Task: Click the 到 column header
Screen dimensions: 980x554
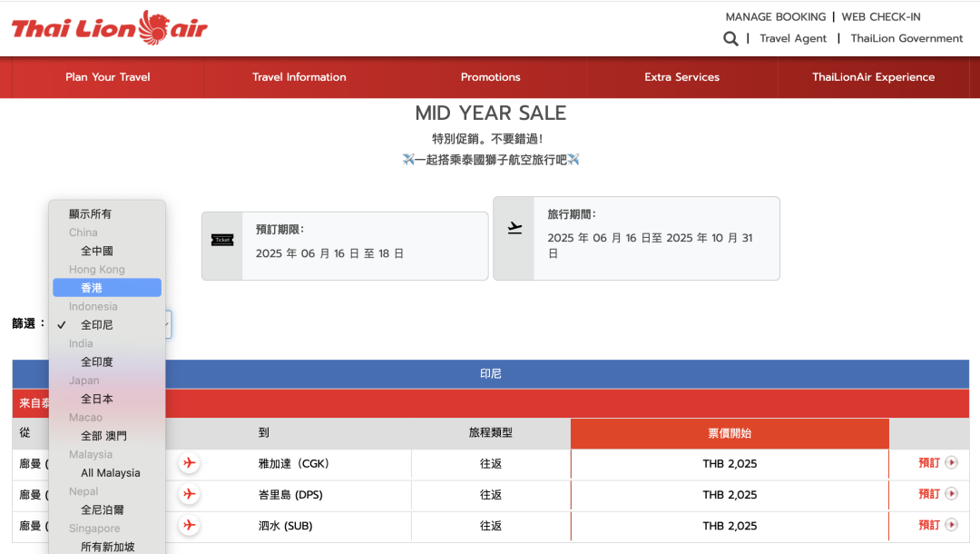Action: point(264,432)
